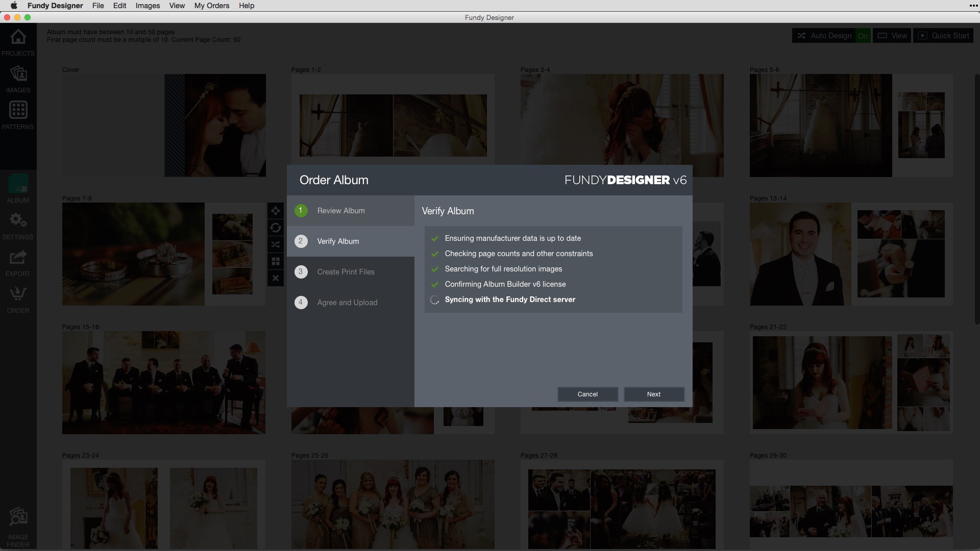Open the Fundy Designer app menu
The height and width of the screenshot is (551, 980).
(x=55, y=6)
